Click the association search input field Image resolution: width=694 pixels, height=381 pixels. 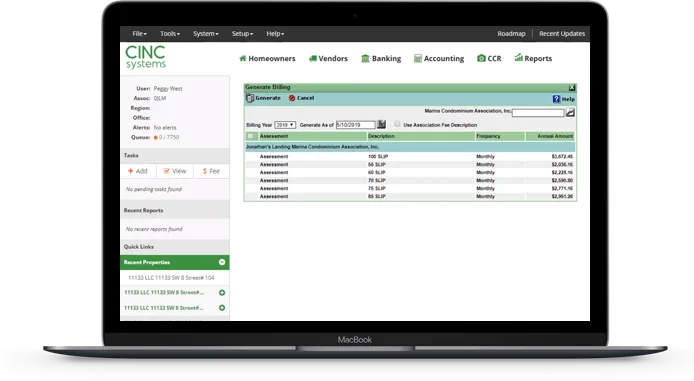coord(538,113)
